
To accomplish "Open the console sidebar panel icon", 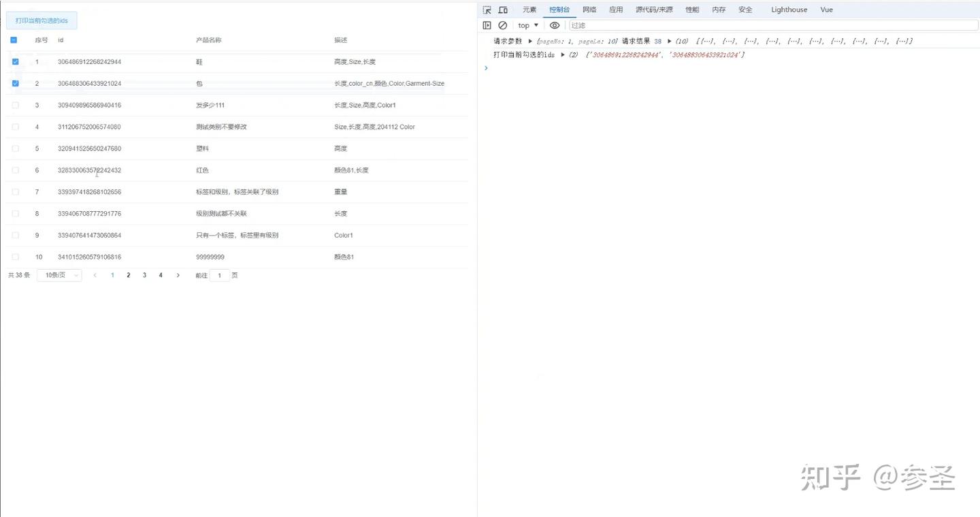I will pyautogui.click(x=487, y=25).
